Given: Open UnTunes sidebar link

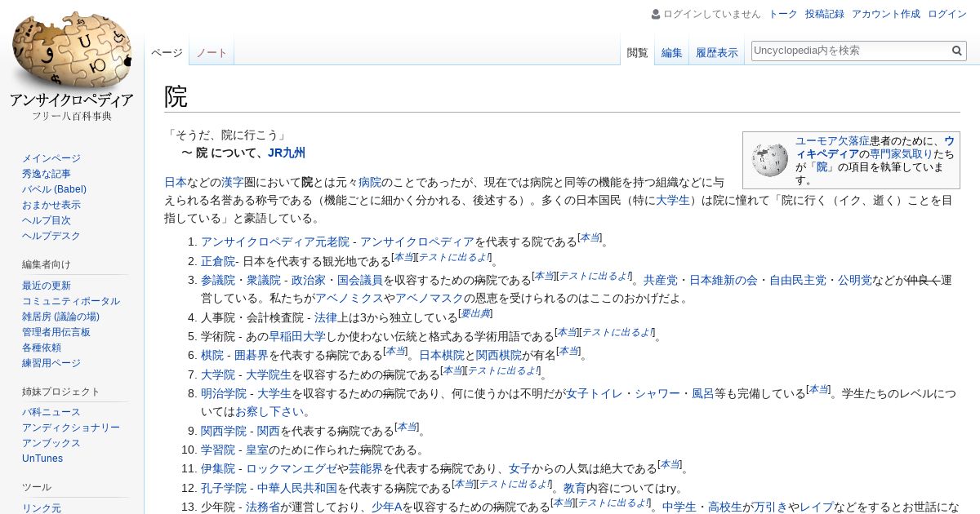Looking at the screenshot, I should coord(42,459).
